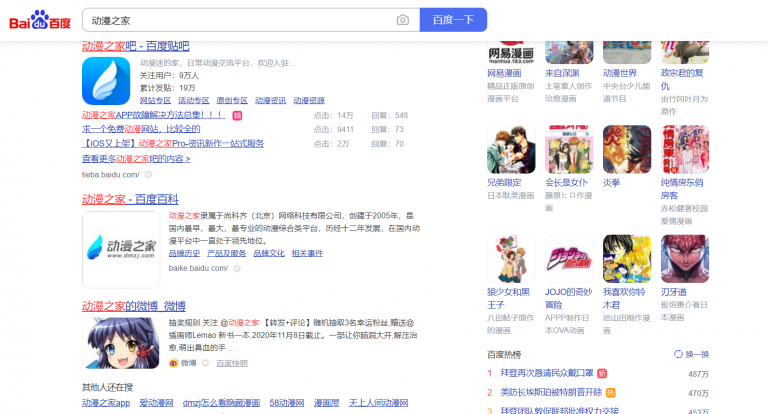Open 产品及服务 sublink

pyautogui.click(x=226, y=253)
